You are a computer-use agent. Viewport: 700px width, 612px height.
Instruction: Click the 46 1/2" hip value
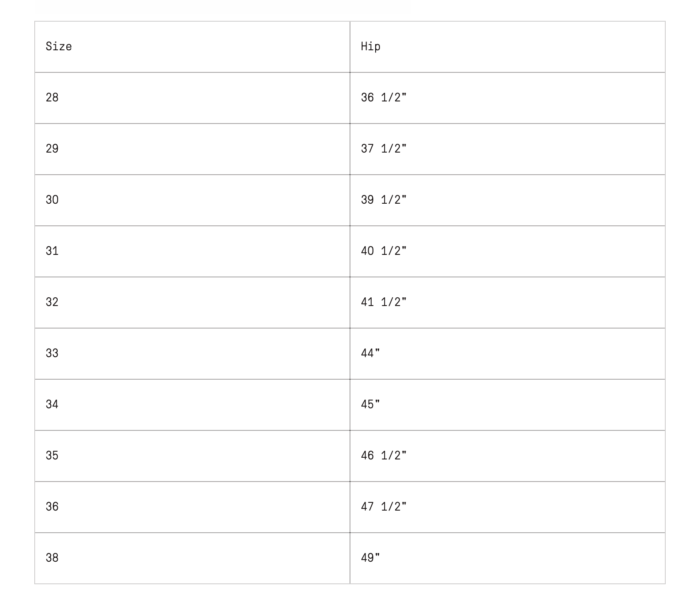tap(384, 456)
